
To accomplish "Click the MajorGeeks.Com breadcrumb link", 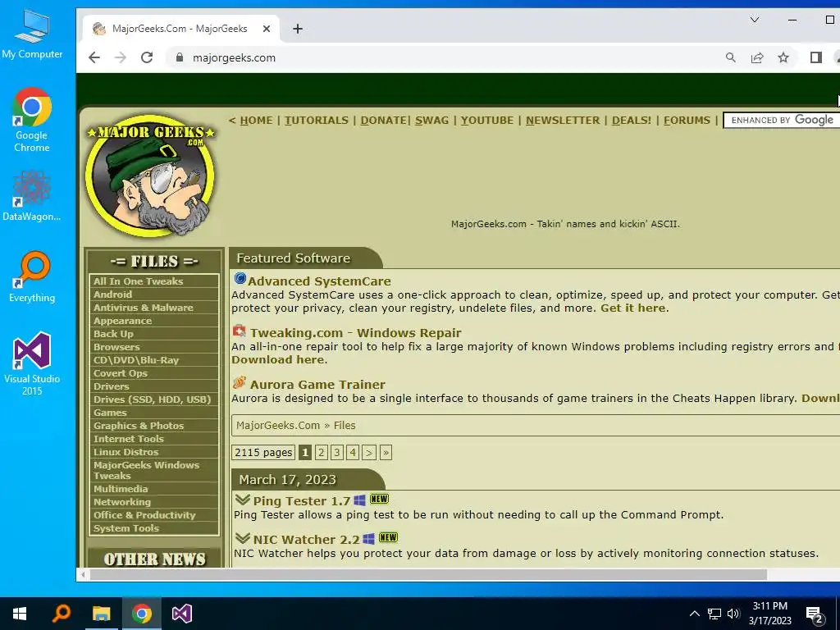I will pyautogui.click(x=278, y=426).
